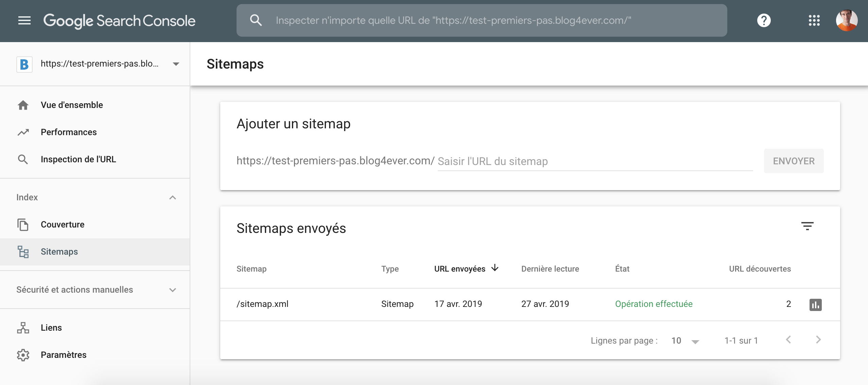Focus the Saisir l'URL du sitemap field
The height and width of the screenshot is (385, 868).
[x=595, y=161]
